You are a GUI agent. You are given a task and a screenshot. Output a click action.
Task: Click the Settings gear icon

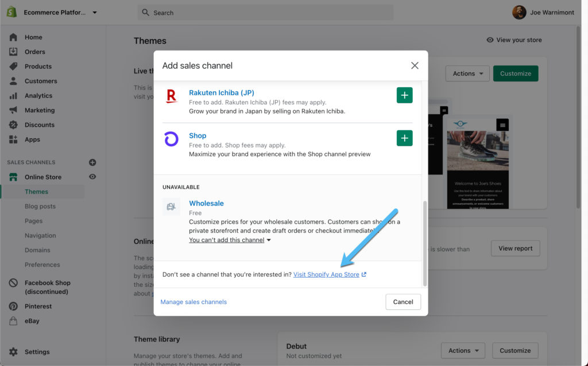[x=13, y=352]
